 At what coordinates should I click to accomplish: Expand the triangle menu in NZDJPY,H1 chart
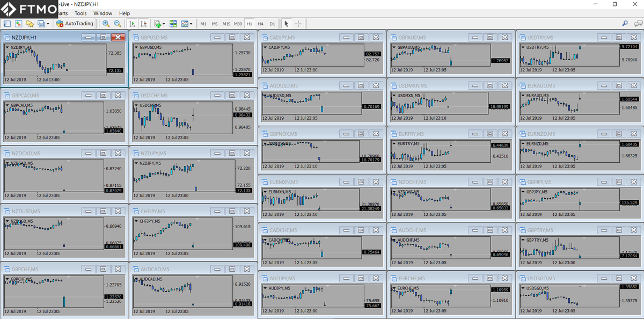point(8,47)
